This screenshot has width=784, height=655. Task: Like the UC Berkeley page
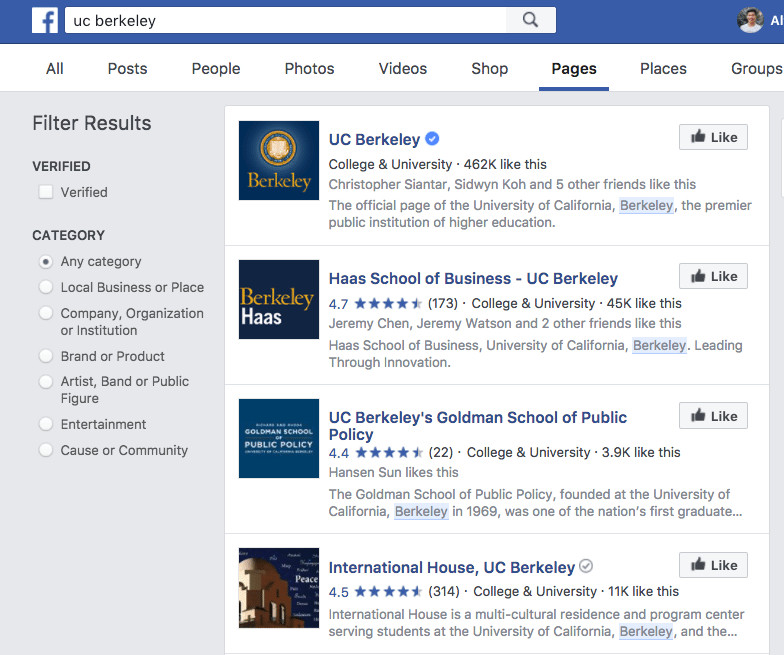[x=714, y=137]
